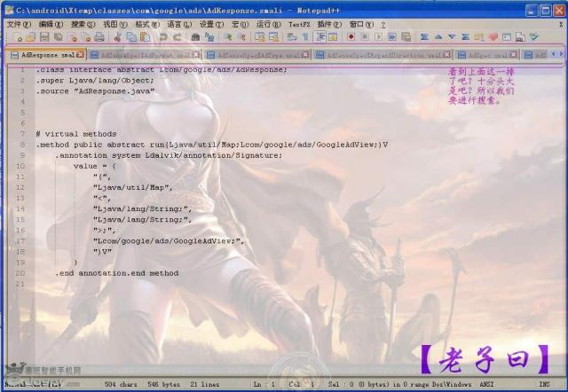This screenshot has width=568, height=392.
Task: Click the Save All toolbar icon
Action: pos(58,37)
